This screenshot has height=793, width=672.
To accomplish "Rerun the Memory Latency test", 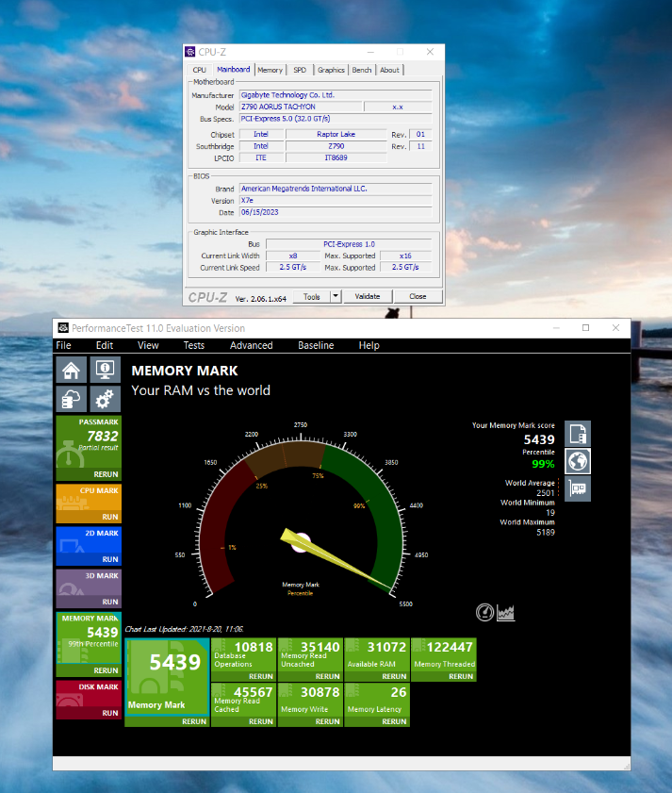I will tap(394, 721).
